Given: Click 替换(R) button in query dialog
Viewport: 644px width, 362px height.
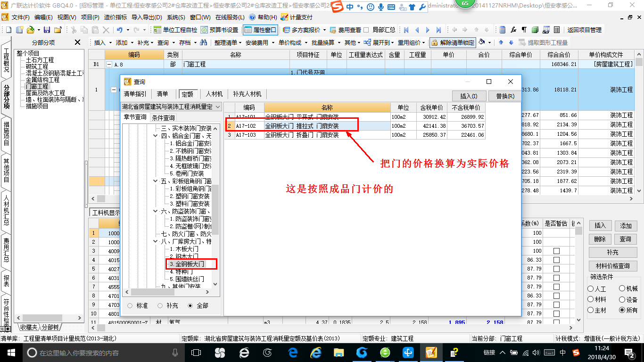Looking at the screenshot, I should coord(505,96).
